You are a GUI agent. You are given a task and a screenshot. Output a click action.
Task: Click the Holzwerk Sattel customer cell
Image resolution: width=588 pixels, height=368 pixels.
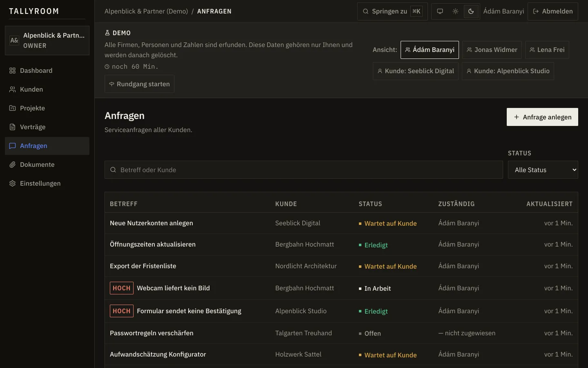pyautogui.click(x=298, y=355)
